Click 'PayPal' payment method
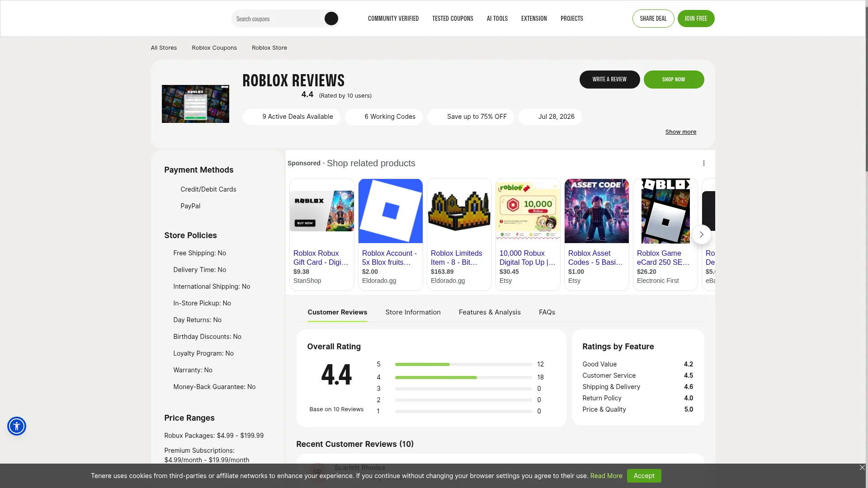Viewport: 868px width, 488px height. (190, 206)
